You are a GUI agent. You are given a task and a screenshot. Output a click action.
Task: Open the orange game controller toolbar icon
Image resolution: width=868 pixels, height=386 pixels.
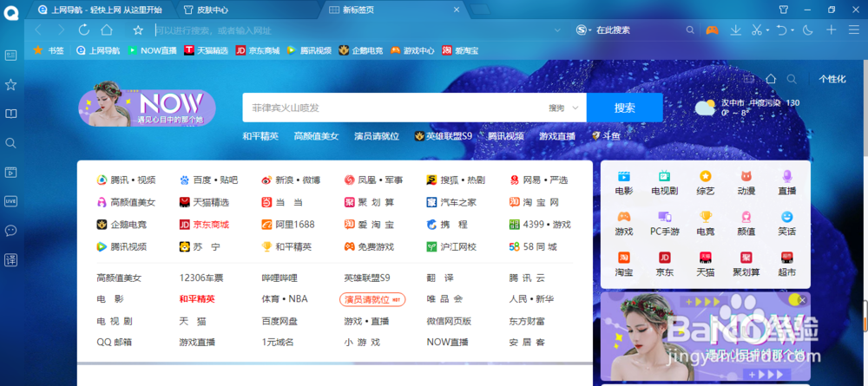click(x=712, y=29)
